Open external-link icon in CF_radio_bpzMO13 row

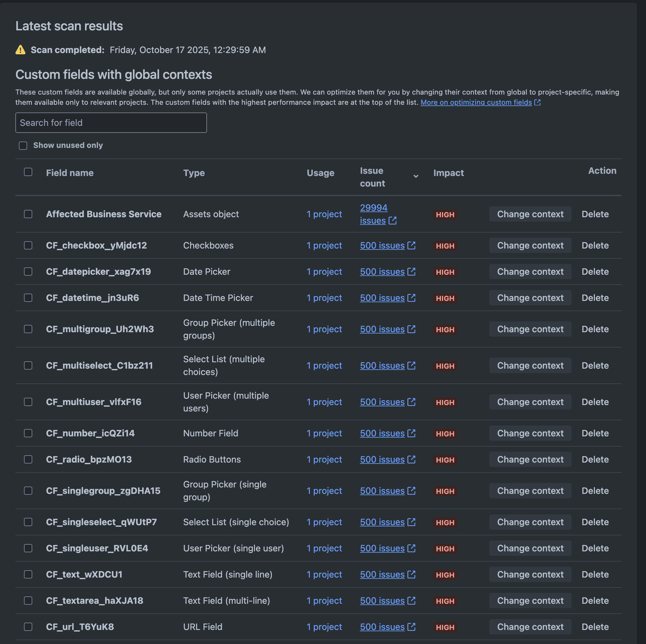pos(411,459)
